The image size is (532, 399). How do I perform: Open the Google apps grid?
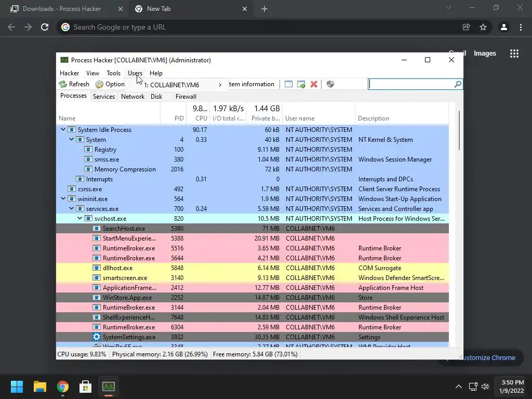click(514, 54)
